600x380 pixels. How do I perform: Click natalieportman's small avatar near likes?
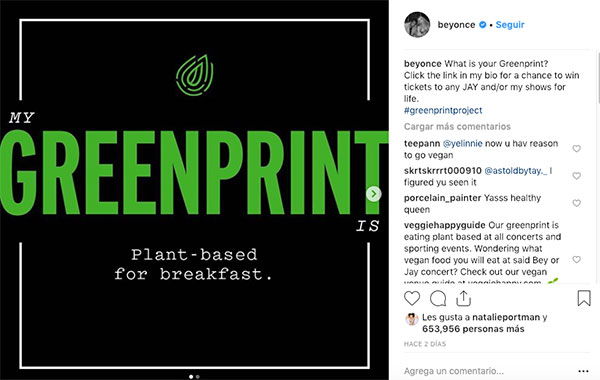point(412,319)
